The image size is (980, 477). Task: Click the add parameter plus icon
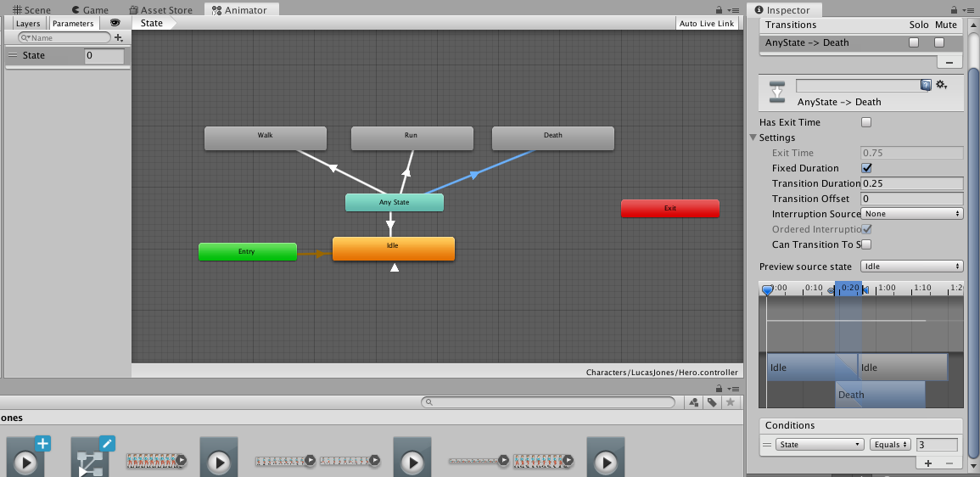point(119,37)
